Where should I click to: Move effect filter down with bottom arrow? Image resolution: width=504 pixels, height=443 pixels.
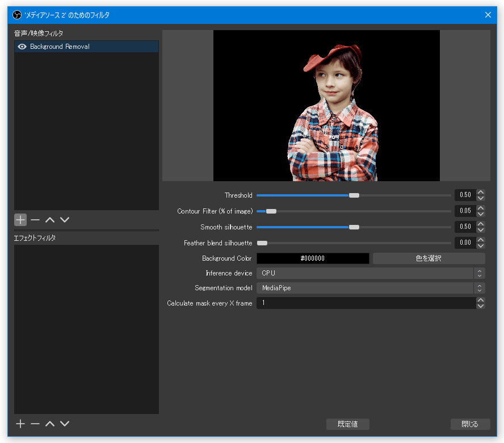[65, 424]
